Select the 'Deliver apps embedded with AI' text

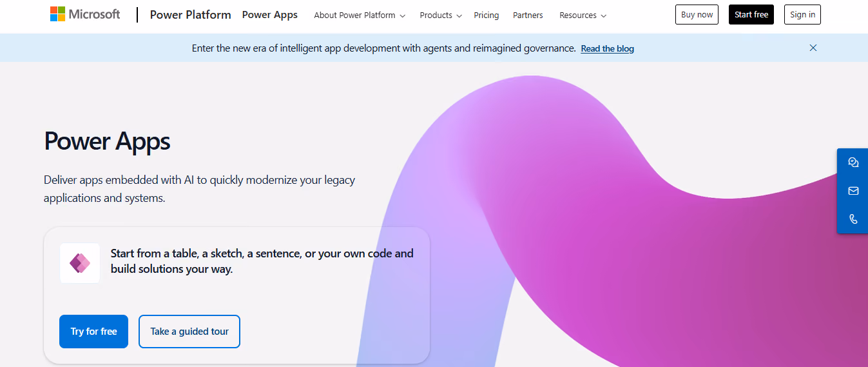click(199, 189)
